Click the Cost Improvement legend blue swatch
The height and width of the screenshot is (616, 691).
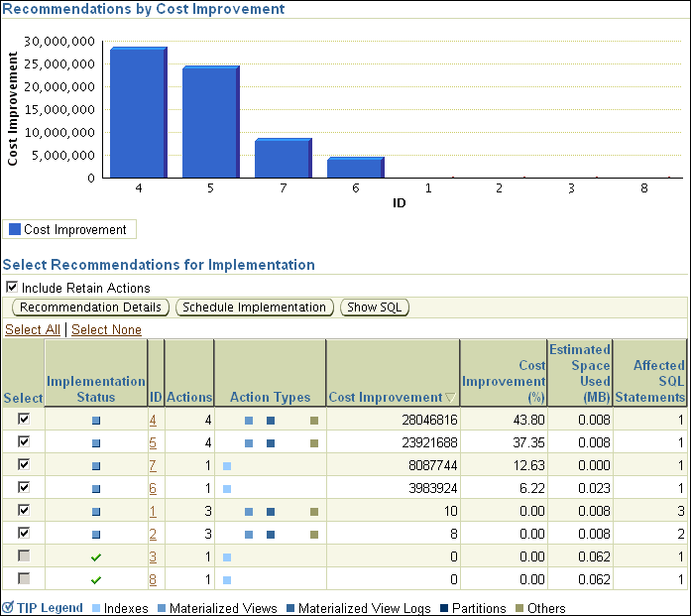click(15, 229)
